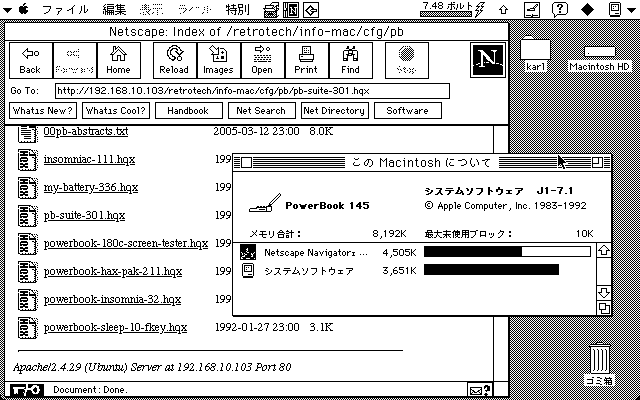640x400 pixels.
Task: Click the system software Mac icon
Action: [248, 271]
